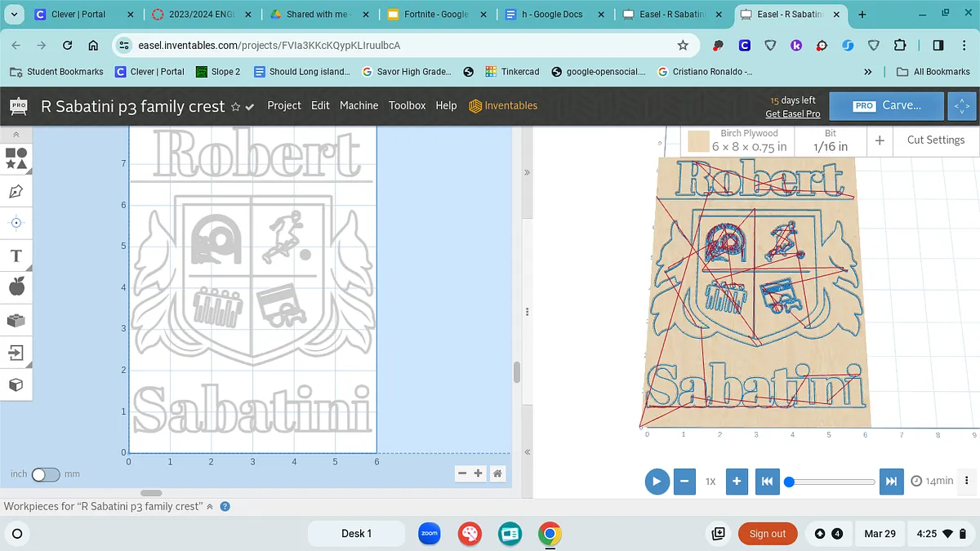Open Cut Settings panel
Viewport: 980px width, 551px height.
point(935,140)
